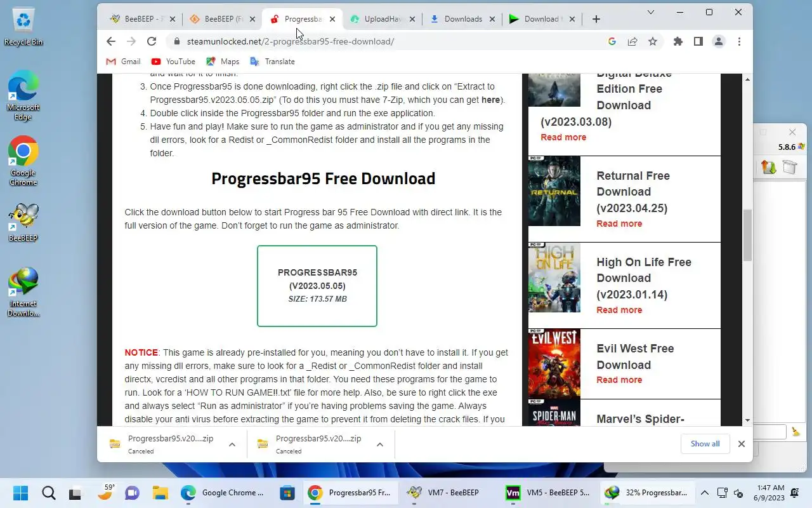Click trash bin icon in background window
The width and height of the screenshot is (812, 508).
click(790, 167)
